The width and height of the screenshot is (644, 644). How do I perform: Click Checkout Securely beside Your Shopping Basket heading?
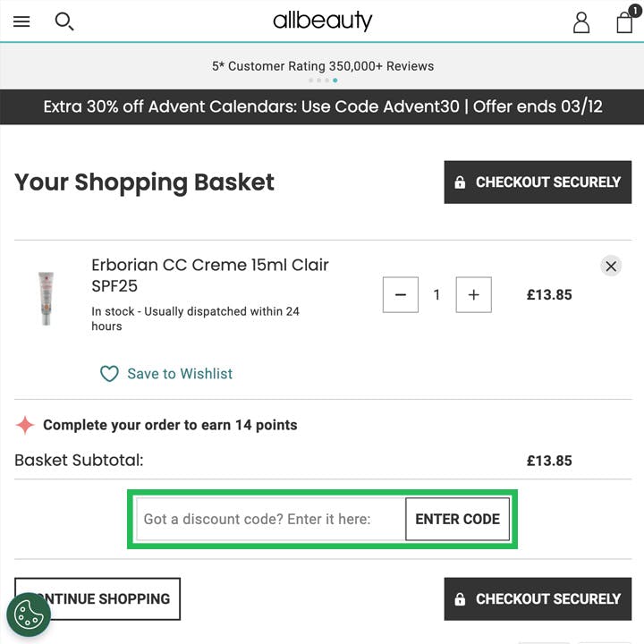538,182
